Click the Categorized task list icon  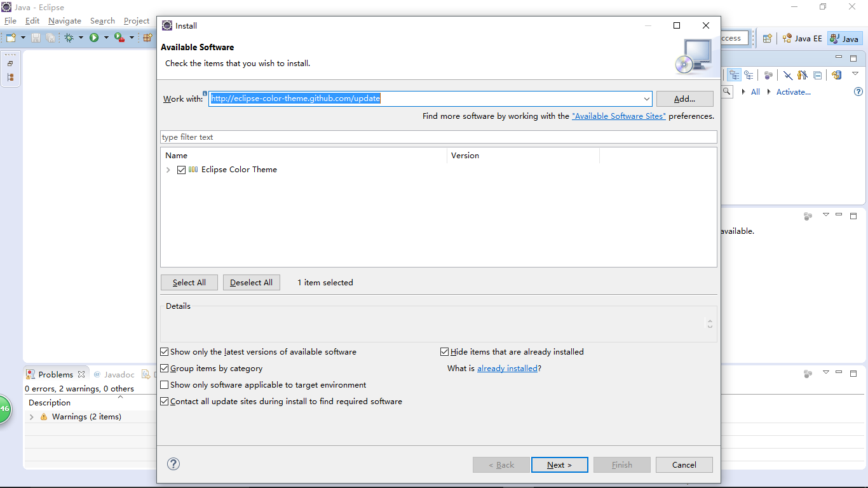735,75
